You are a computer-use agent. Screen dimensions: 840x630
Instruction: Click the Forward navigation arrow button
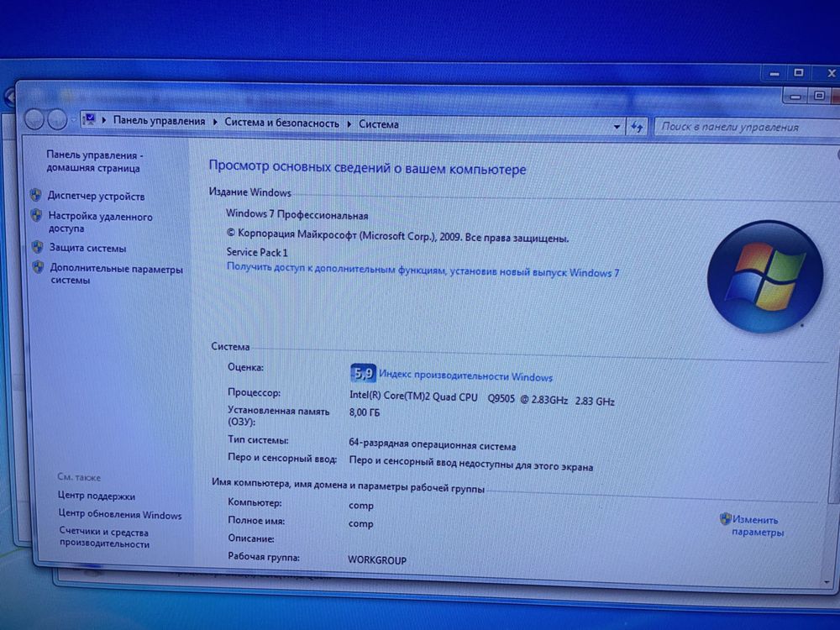[57, 119]
